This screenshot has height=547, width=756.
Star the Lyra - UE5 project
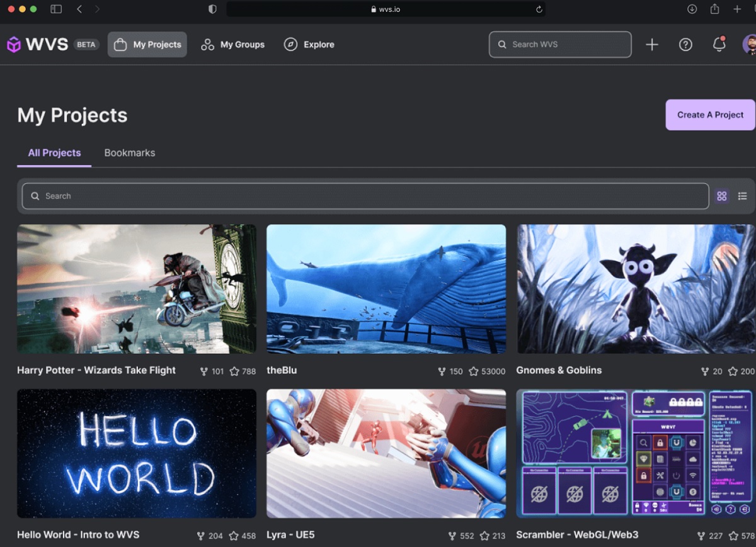click(484, 536)
